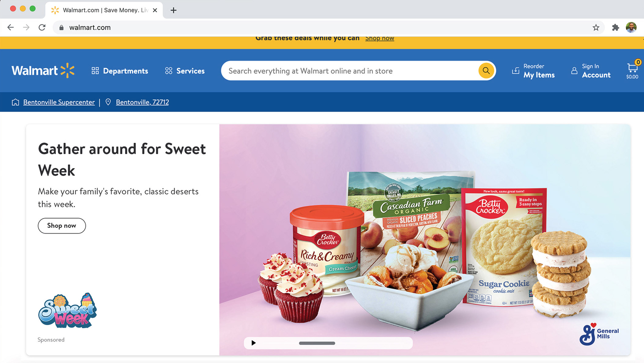Open the Departments menu

(120, 71)
